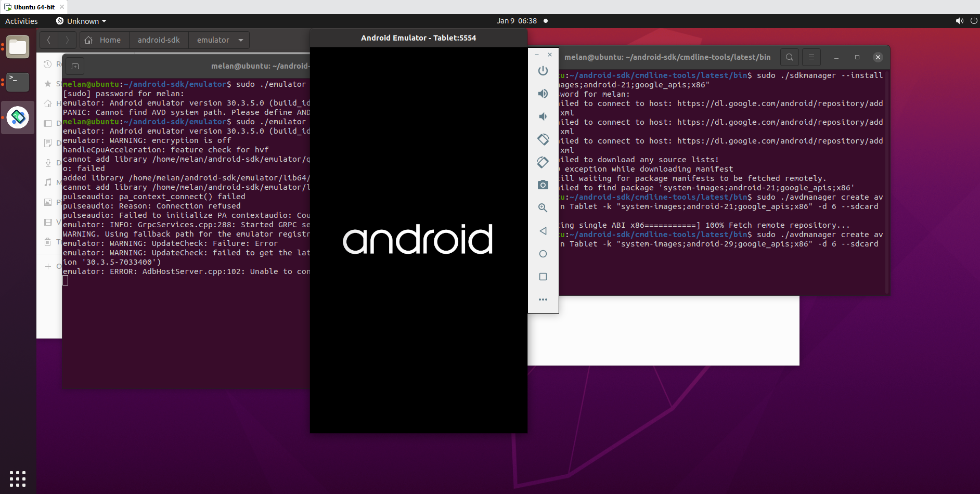Click Volume Up on the emulator toolbar
This screenshot has height=494, width=980.
(x=543, y=94)
